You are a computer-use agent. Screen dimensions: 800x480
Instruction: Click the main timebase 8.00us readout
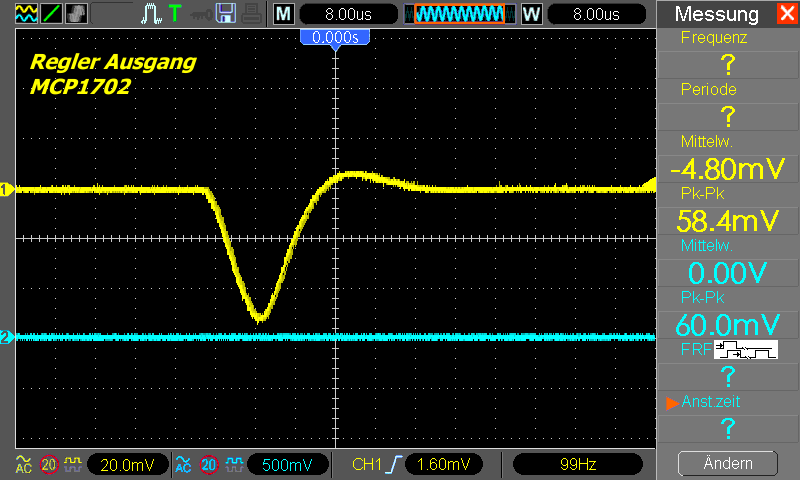348,14
